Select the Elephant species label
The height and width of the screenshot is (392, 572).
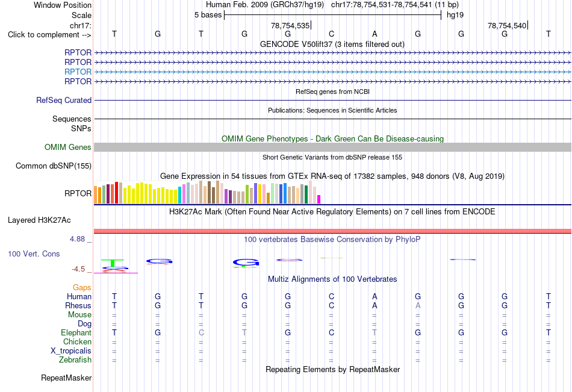pos(76,332)
